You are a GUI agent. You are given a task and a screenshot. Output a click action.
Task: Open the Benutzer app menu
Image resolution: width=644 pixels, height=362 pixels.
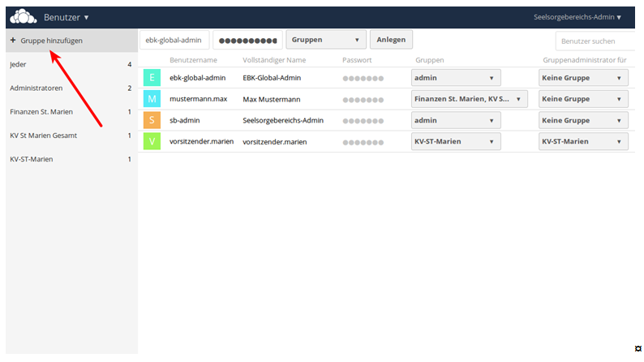click(67, 17)
